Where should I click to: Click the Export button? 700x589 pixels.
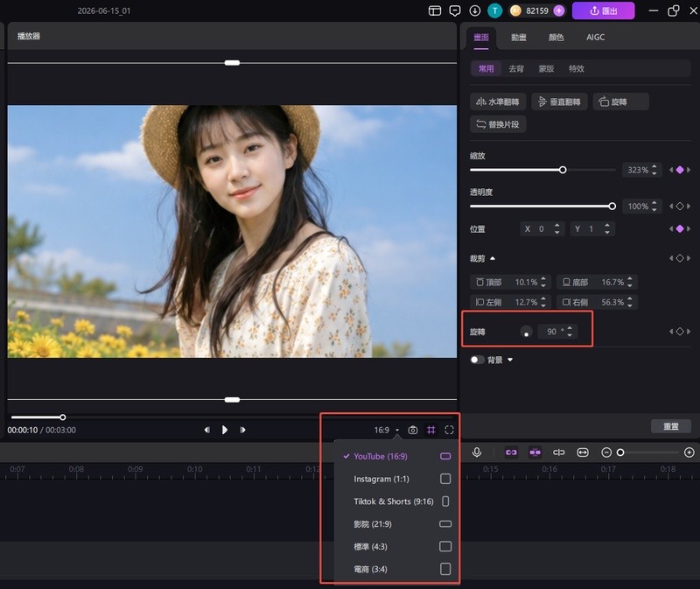tap(603, 11)
